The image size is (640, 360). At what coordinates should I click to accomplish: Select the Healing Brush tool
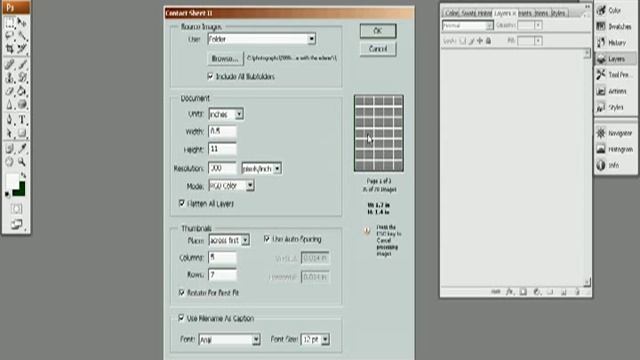pos(10,64)
